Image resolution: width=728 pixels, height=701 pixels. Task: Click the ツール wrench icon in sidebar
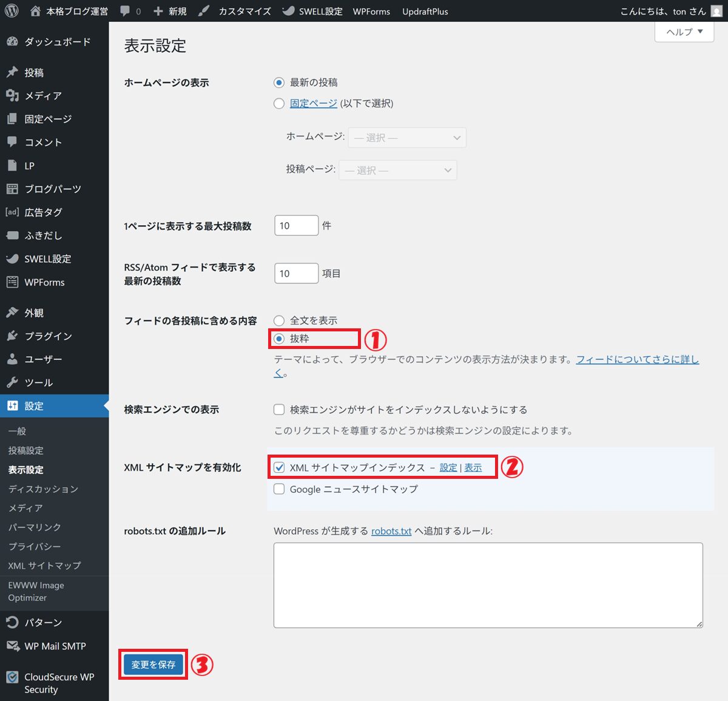coord(12,382)
